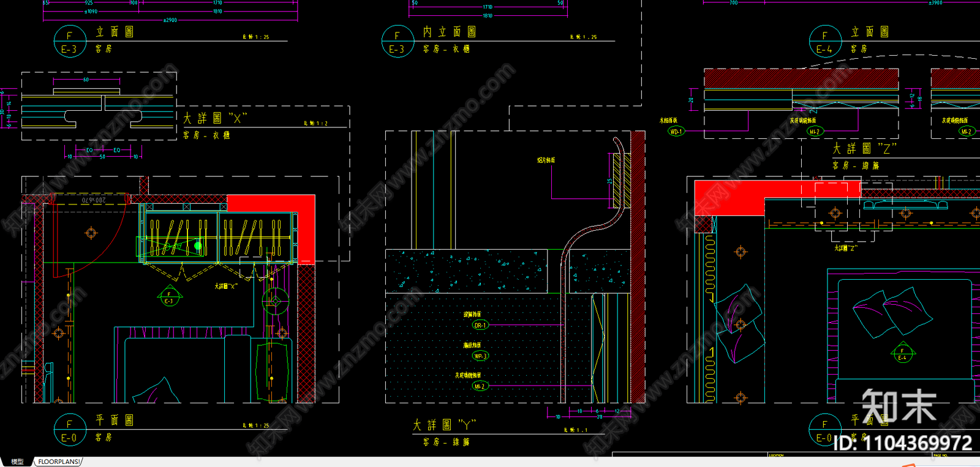The width and height of the screenshot is (980, 467).
Task: Click the F E-4 drawing reference bubble
Action: coord(825,41)
